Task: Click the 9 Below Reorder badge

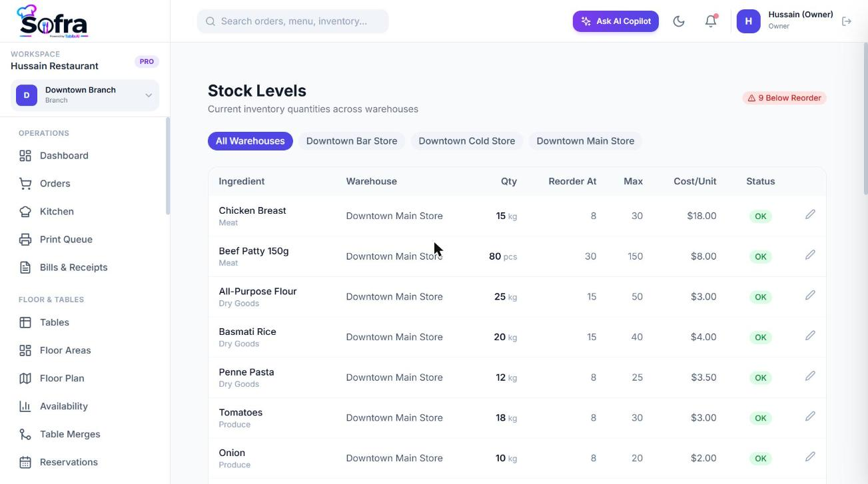Action: point(784,98)
